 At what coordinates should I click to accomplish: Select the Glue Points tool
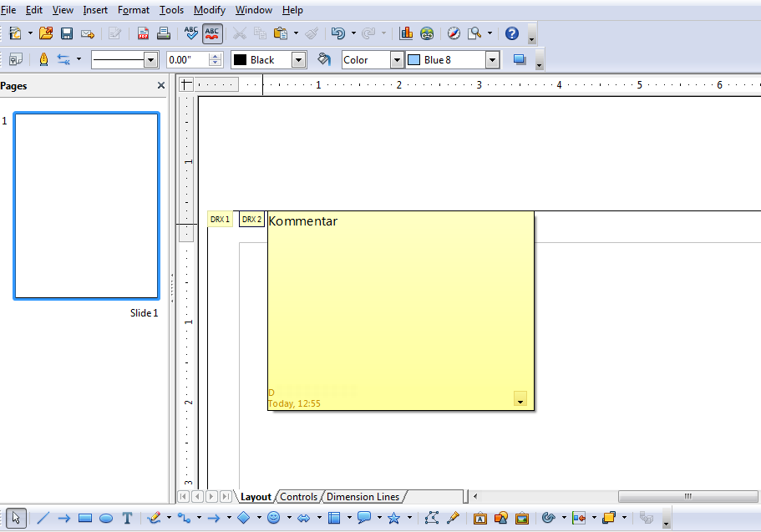click(x=451, y=518)
